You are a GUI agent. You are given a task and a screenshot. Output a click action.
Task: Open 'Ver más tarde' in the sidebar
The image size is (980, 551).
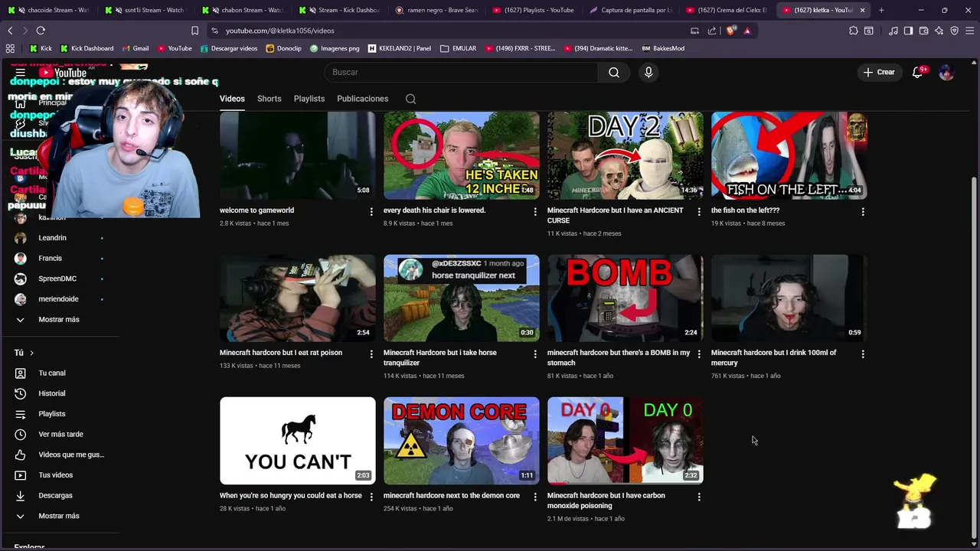[60, 434]
